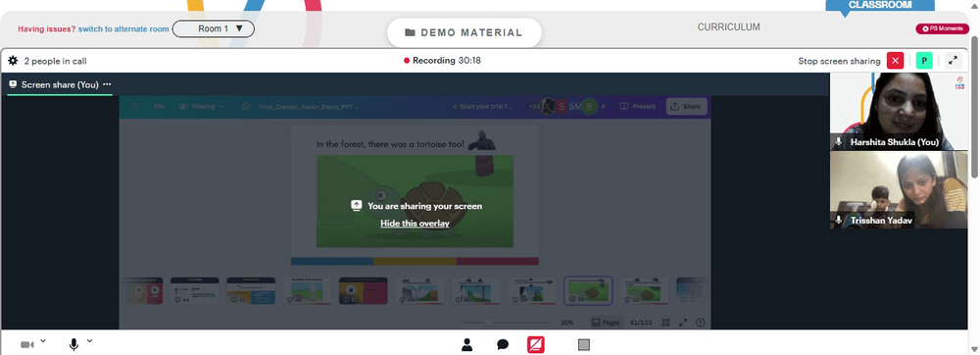Toggle the microphone mute
This screenshot has width=980, height=355.
(x=73, y=344)
